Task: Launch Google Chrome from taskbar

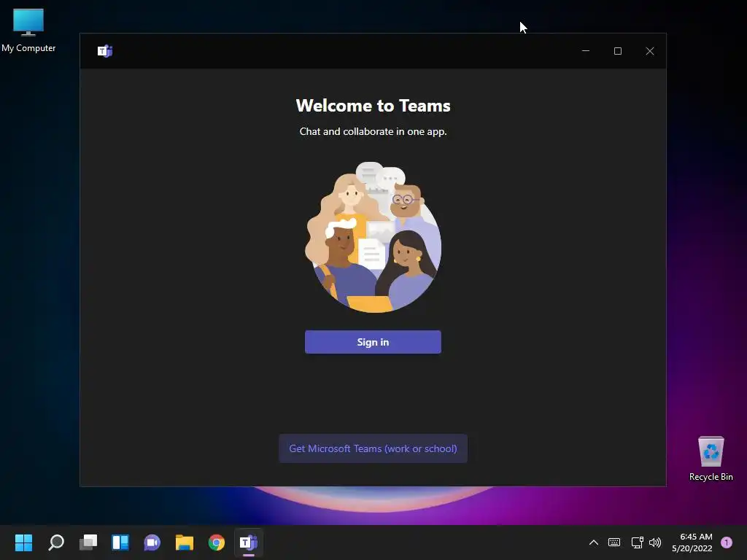Action: [x=216, y=542]
